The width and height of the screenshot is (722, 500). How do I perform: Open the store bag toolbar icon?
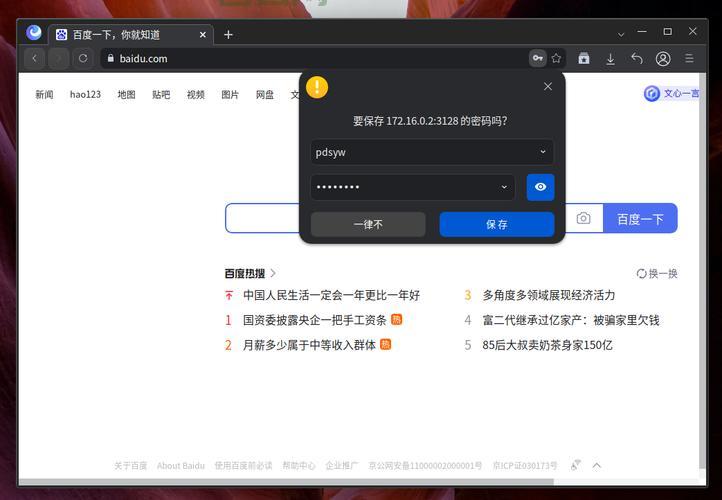584,58
